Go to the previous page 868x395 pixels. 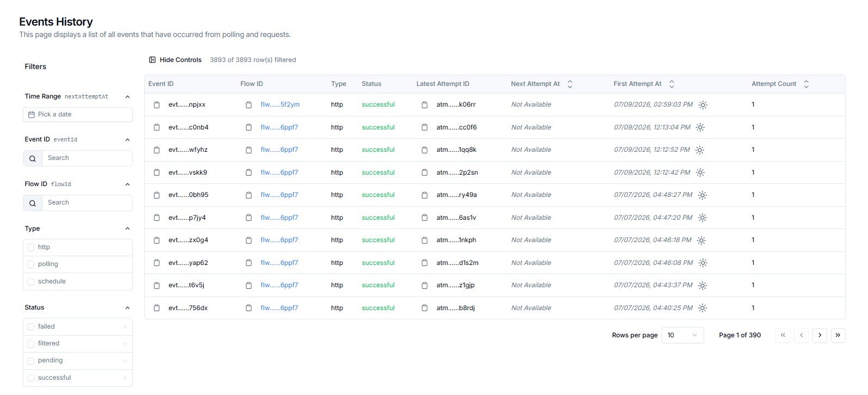coord(802,335)
